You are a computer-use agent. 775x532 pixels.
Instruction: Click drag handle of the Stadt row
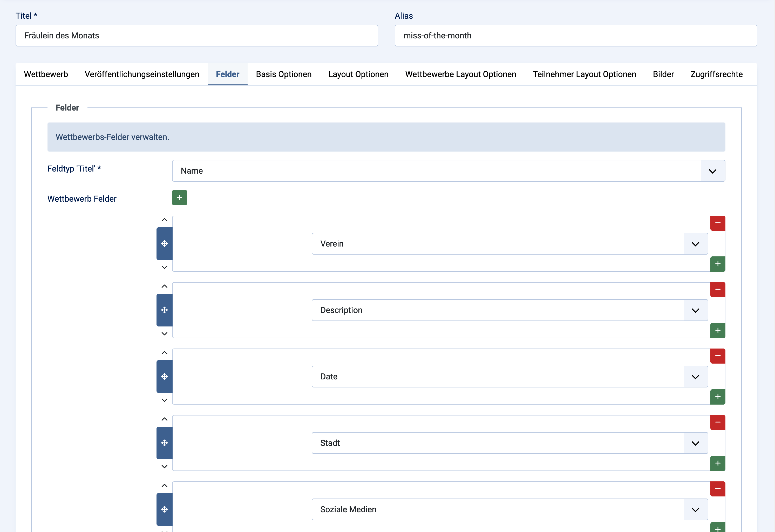[x=164, y=443]
